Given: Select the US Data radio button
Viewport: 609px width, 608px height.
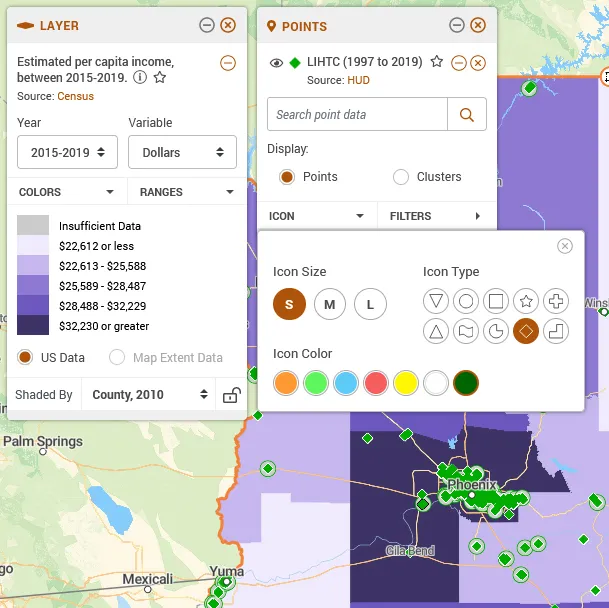Looking at the screenshot, I should 27,357.
